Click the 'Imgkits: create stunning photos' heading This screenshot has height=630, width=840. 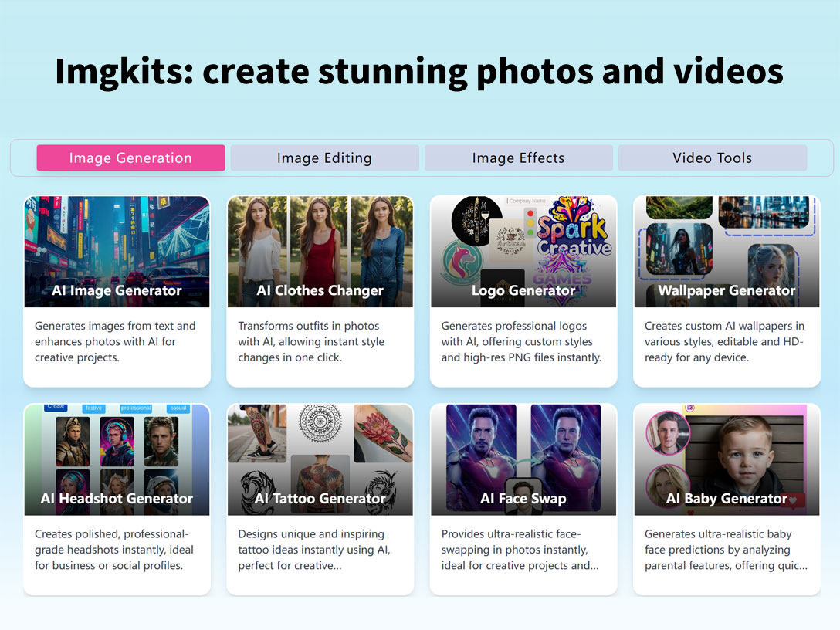click(x=419, y=71)
